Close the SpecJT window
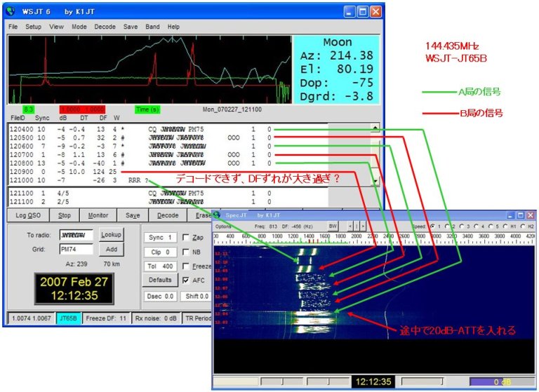The image size is (539, 392). coord(531,215)
